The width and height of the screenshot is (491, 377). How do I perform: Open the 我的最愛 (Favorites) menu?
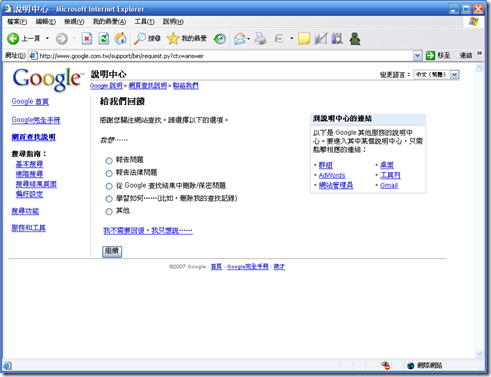point(109,22)
